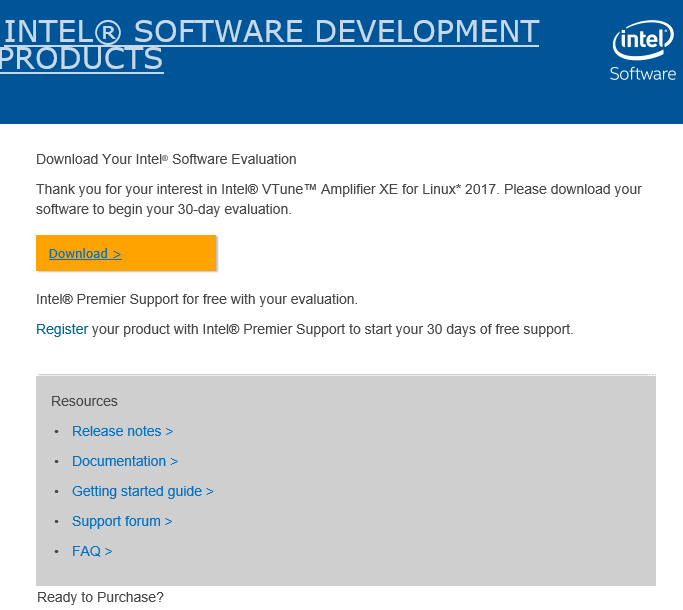The height and width of the screenshot is (610, 683).
Task: Click the bullet beside FAQ
Action: (x=56, y=552)
